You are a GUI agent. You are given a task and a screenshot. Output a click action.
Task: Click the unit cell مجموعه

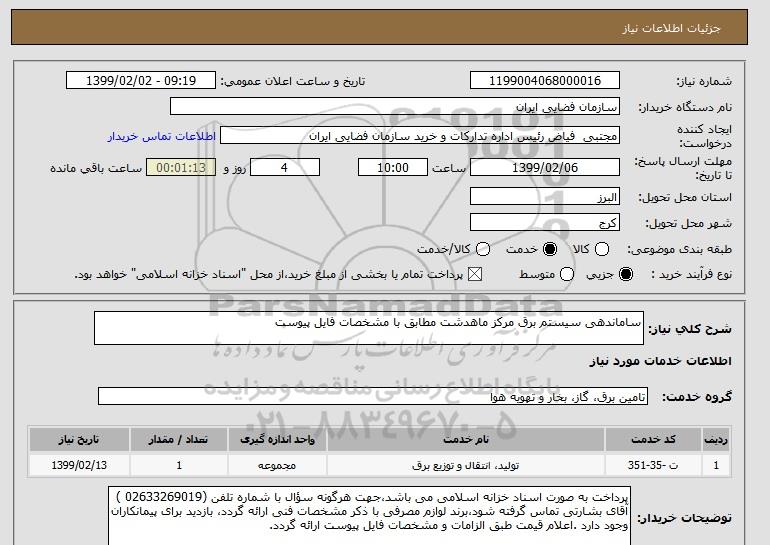click(x=277, y=465)
